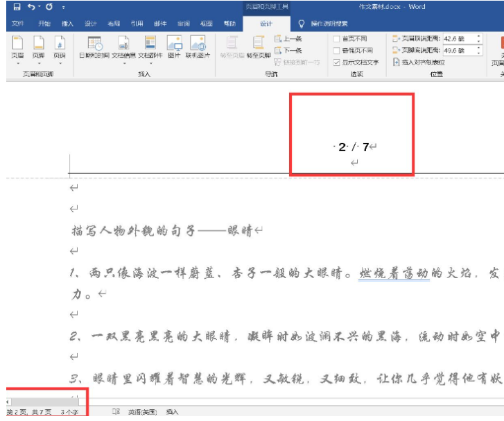Image resolution: width=504 pixels, height=421 pixels.
Task: Open the undo history dropdown arrow
Action: pos(40,7)
